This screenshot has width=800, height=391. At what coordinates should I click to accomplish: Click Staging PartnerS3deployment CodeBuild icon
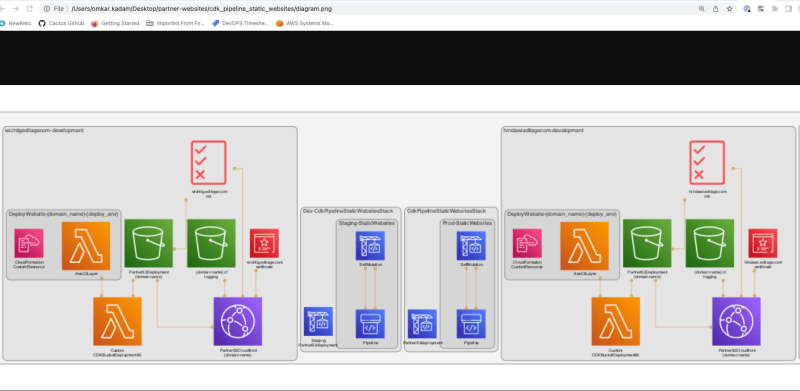[x=318, y=321]
